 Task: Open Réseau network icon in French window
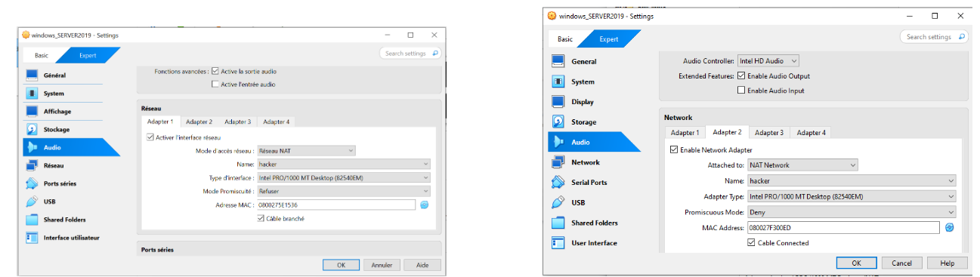[x=32, y=165]
